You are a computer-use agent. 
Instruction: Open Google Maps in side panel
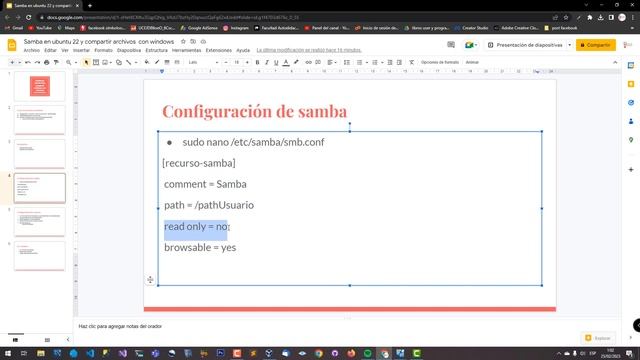pos(631,140)
